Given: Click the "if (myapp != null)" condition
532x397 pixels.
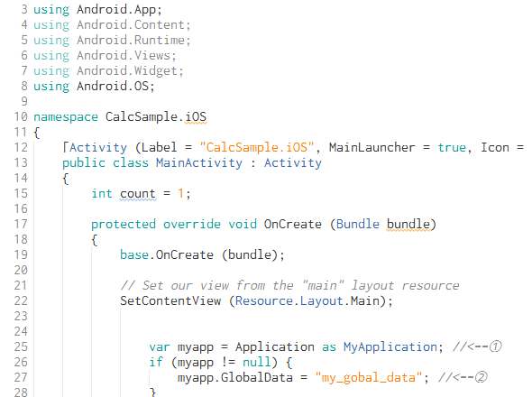Looking at the screenshot, I should pyautogui.click(x=214, y=363).
